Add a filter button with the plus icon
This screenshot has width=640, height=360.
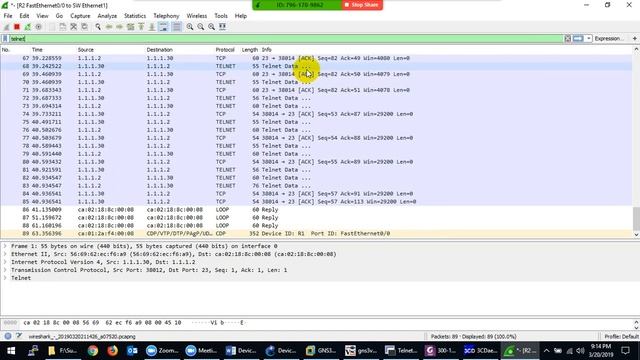point(635,39)
